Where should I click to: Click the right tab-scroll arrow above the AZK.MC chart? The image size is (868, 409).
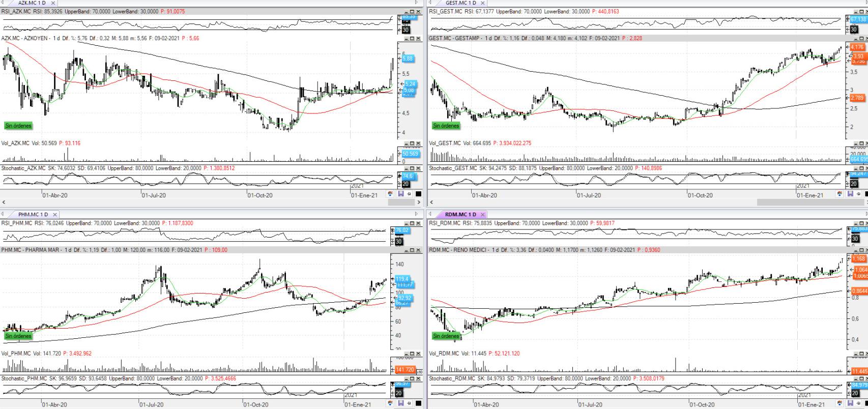pyautogui.click(x=417, y=3)
